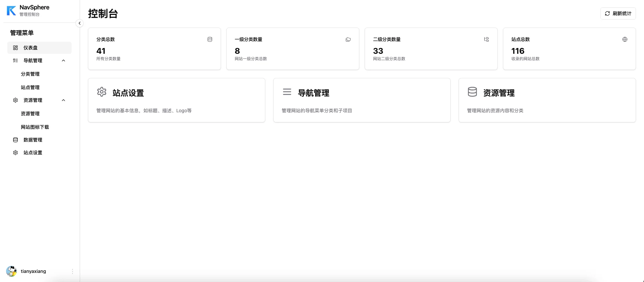Click the tianyaxiang user avatar
Screen dimensions: 644x282
(11, 271)
